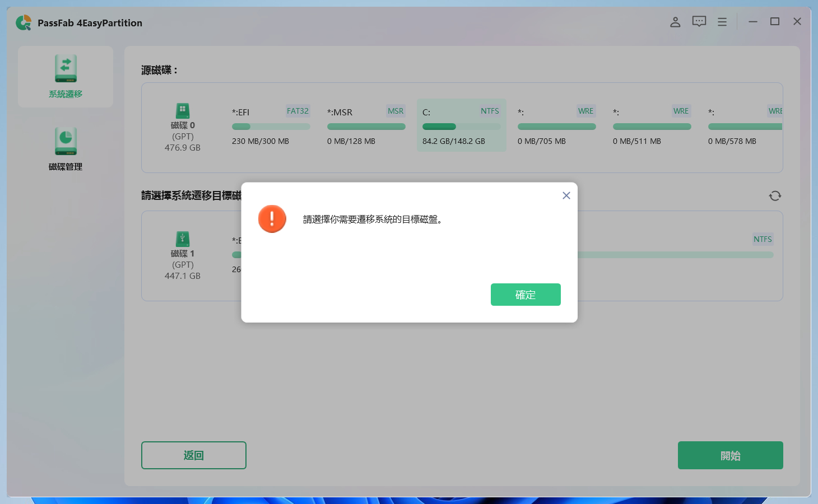818x504 pixels.
Task: Refresh the target disk list
Action: tap(775, 195)
